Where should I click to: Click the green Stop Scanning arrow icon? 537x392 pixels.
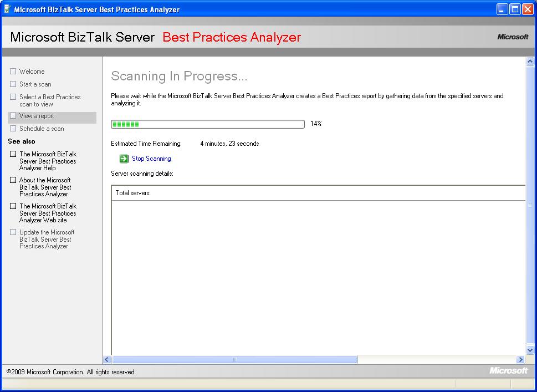(x=124, y=159)
